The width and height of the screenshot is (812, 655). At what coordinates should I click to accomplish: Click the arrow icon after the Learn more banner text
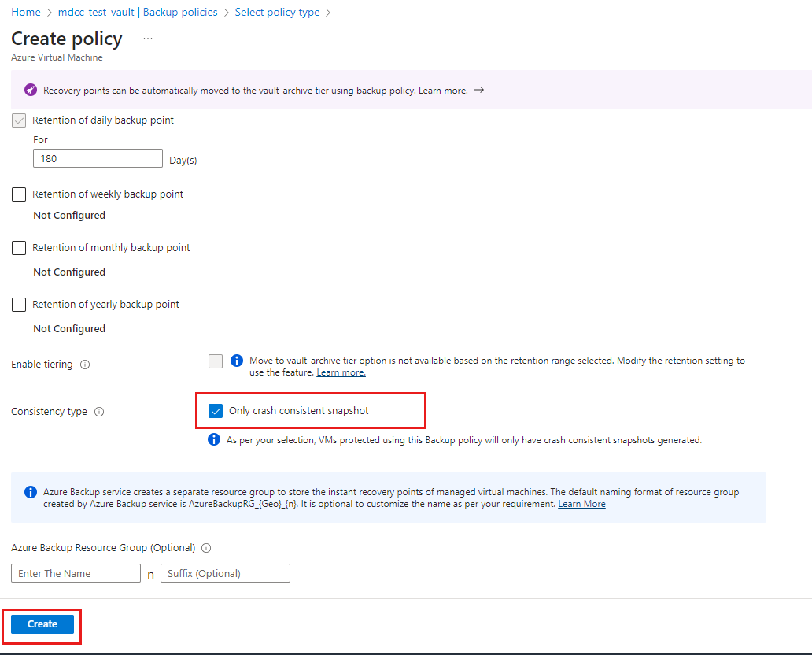tap(479, 90)
